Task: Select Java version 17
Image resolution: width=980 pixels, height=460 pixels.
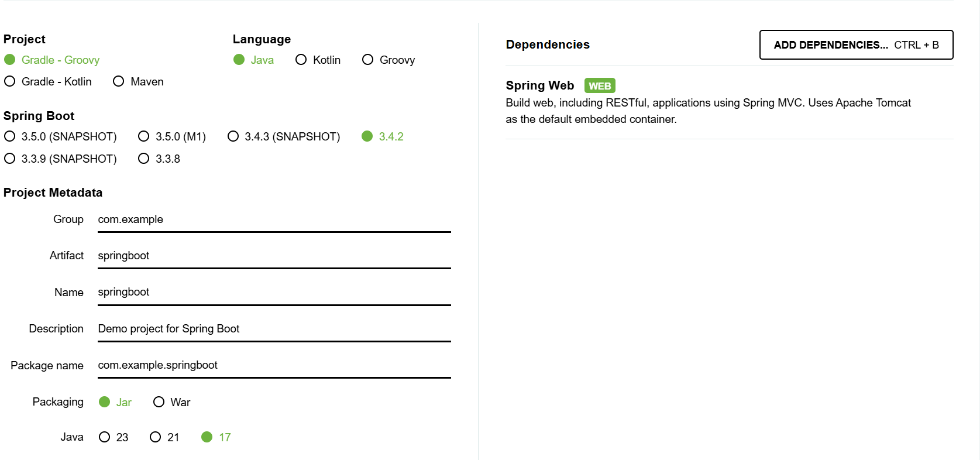Action: 216,437
